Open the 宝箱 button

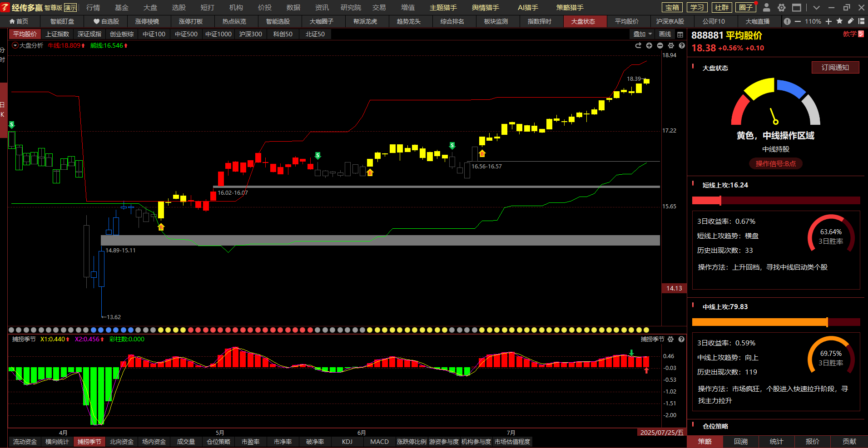pyautogui.click(x=672, y=7)
